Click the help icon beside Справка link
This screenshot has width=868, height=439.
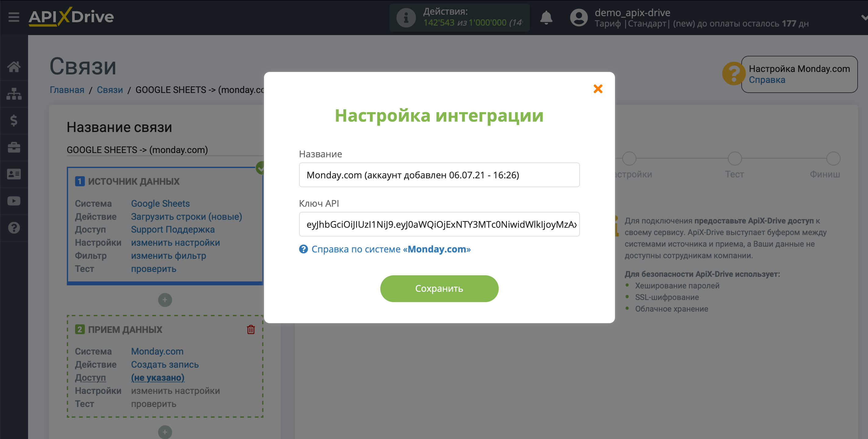pos(303,249)
